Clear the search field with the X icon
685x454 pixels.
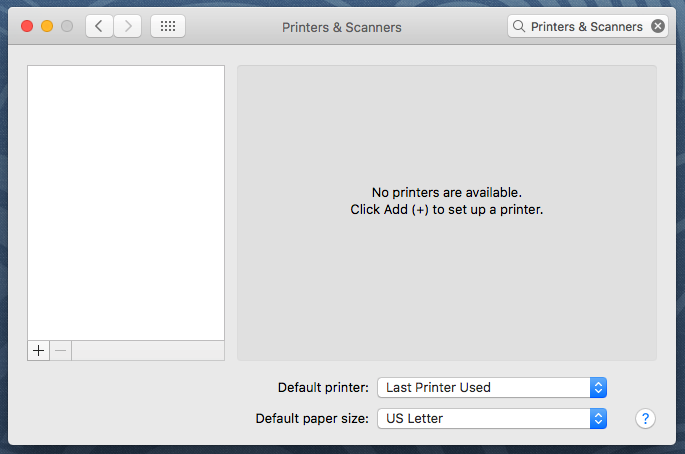[658, 27]
